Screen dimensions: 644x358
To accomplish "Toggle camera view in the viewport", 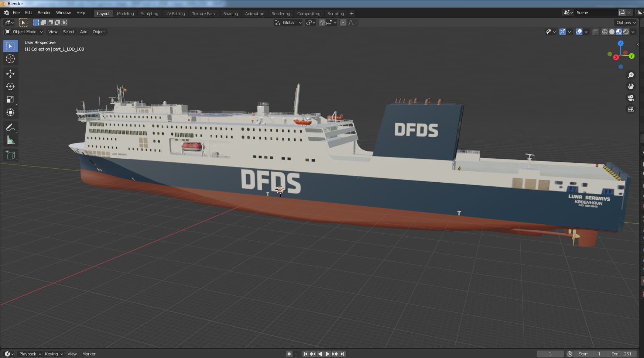I will tap(631, 98).
